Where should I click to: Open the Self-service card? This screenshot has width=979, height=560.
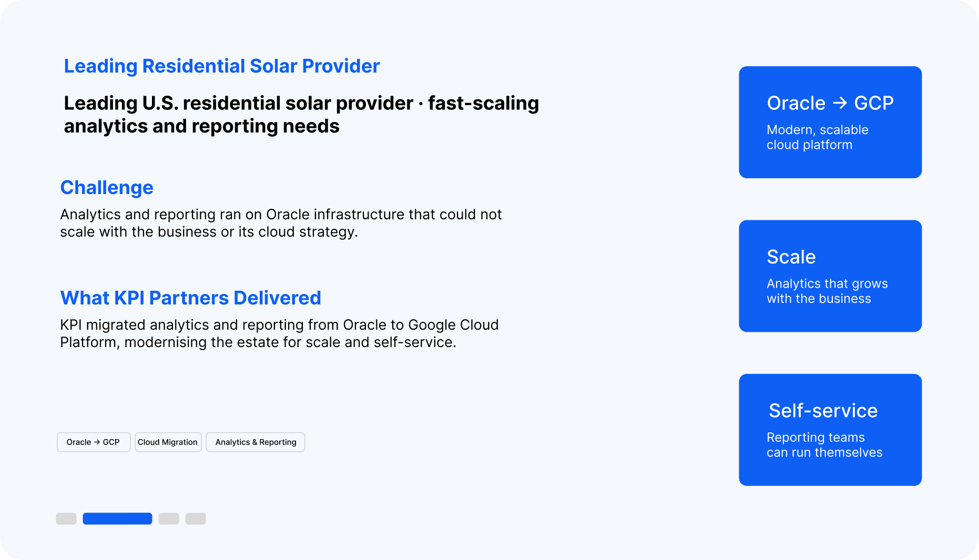pyautogui.click(x=830, y=430)
